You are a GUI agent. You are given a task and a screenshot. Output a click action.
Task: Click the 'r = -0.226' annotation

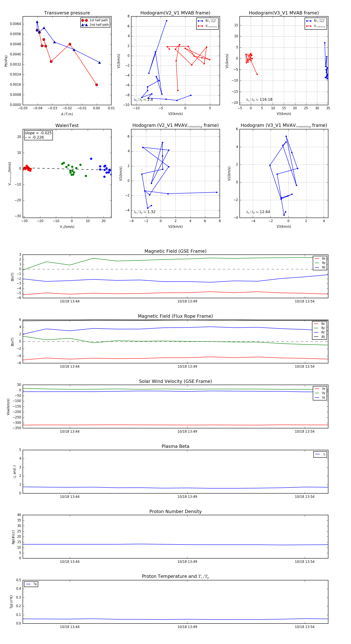pyautogui.click(x=35, y=137)
